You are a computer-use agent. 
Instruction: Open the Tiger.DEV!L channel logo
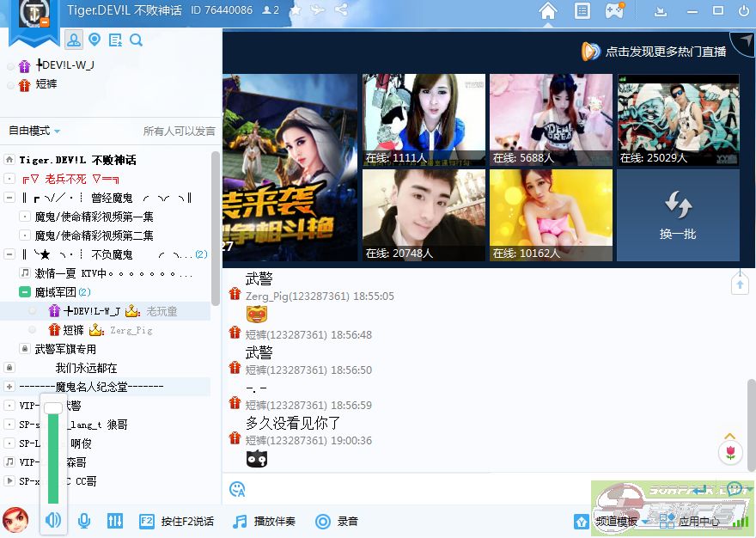pos(34,14)
